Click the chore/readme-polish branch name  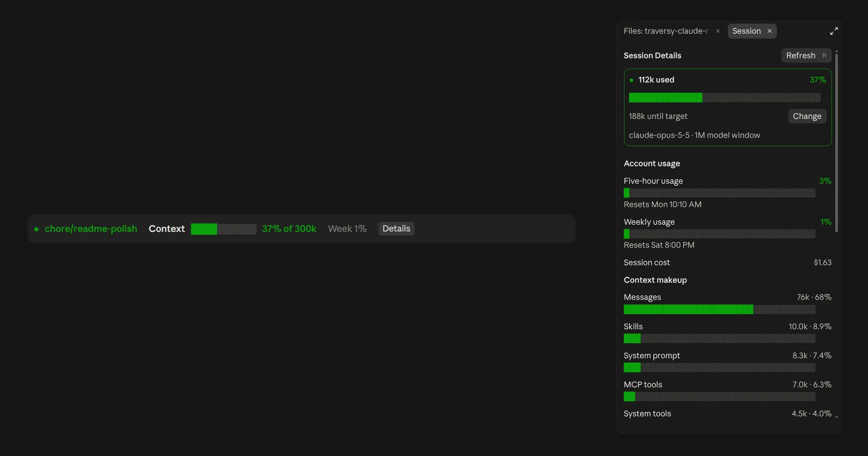(x=91, y=228)
